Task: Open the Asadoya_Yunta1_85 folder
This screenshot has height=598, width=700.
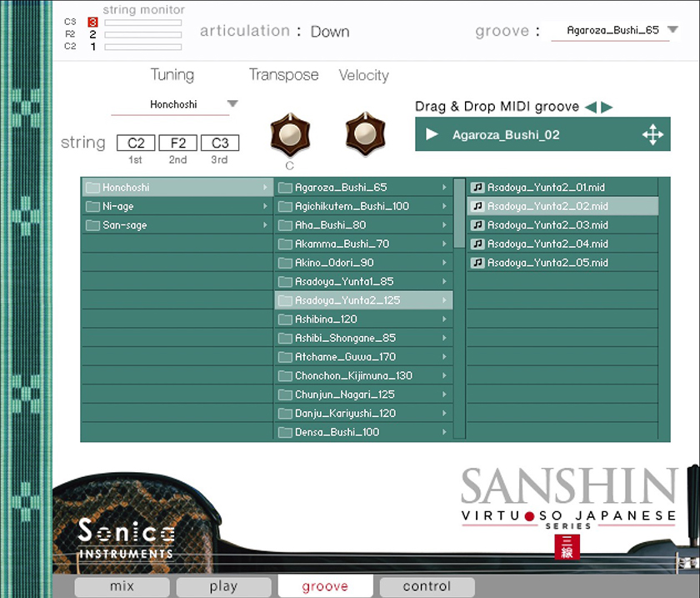Action: click(363, 281)
